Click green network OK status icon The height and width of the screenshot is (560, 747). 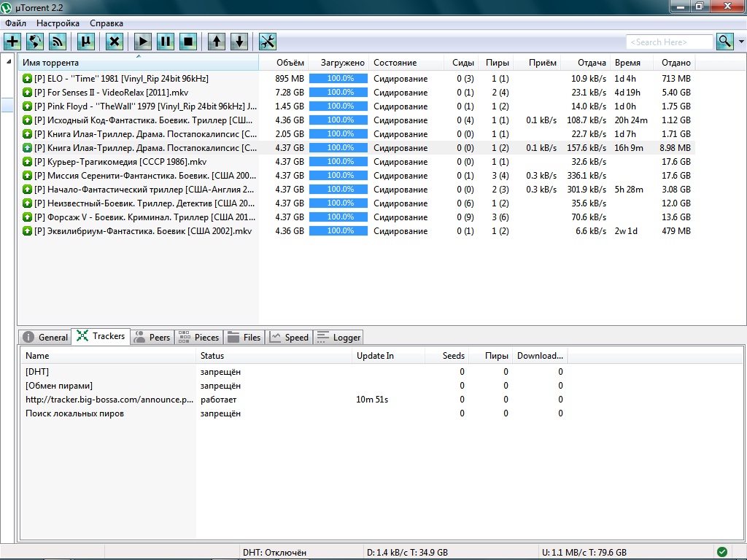click(722, 552)
